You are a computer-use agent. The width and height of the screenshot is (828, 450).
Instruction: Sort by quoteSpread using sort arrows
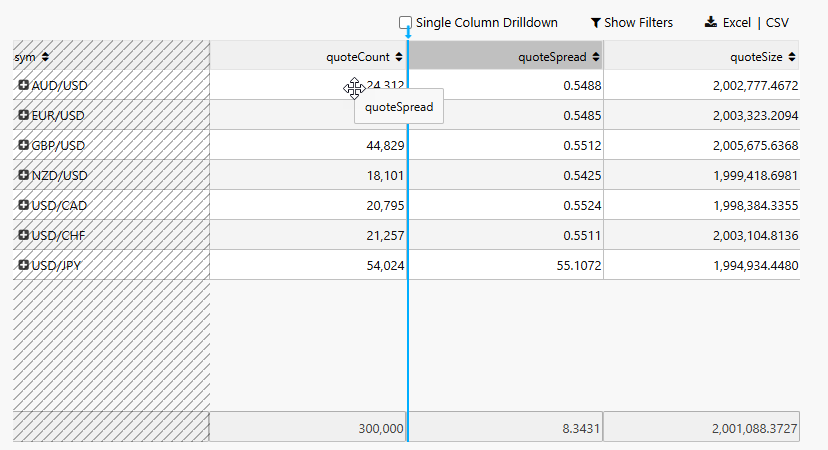(596, 57)
